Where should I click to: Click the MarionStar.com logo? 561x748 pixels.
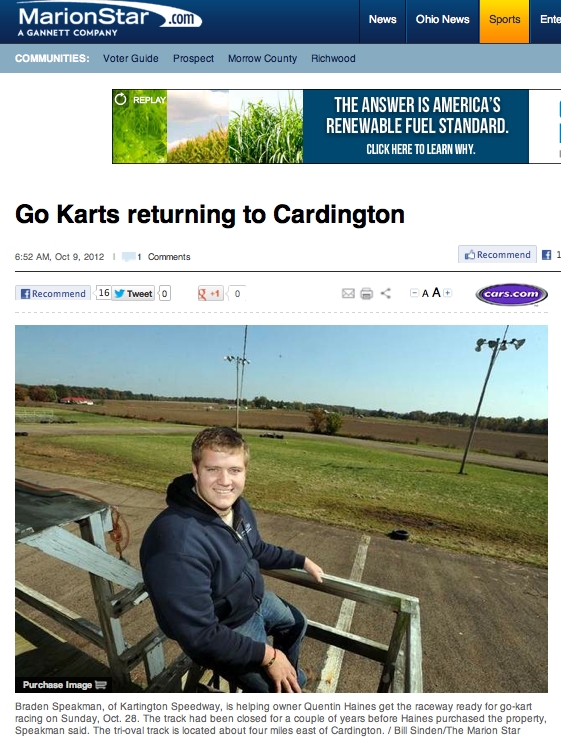point(109,20)
